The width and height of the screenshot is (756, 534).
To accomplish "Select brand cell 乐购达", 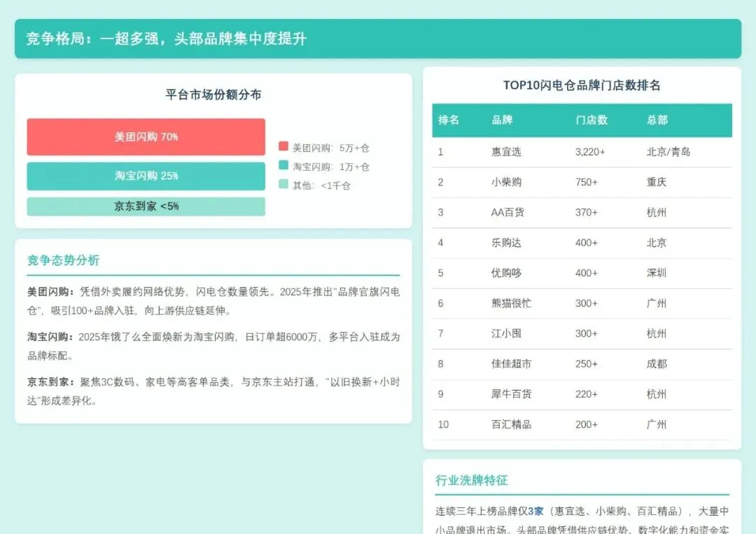I will 506,243.
